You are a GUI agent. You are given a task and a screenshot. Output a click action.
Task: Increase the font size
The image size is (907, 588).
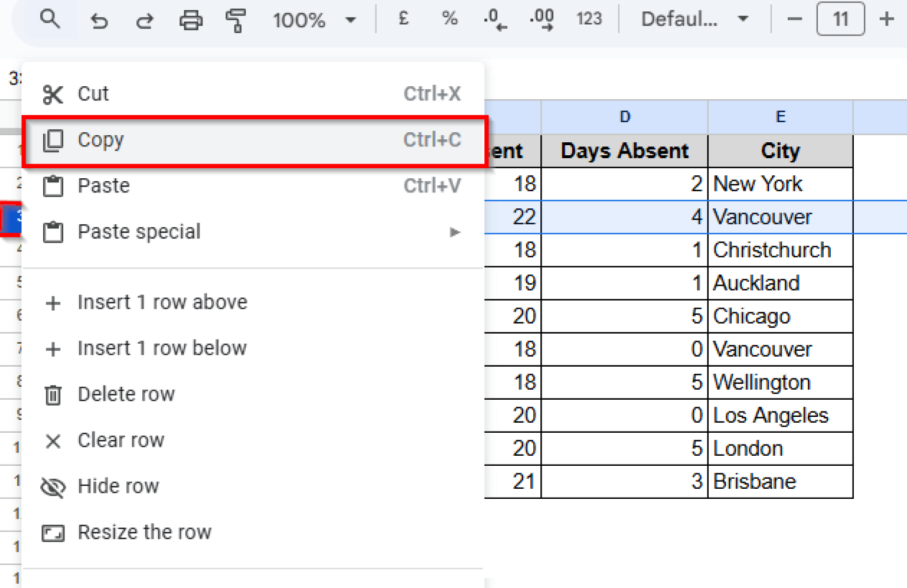pyautogui.click(x=886, y=19)
